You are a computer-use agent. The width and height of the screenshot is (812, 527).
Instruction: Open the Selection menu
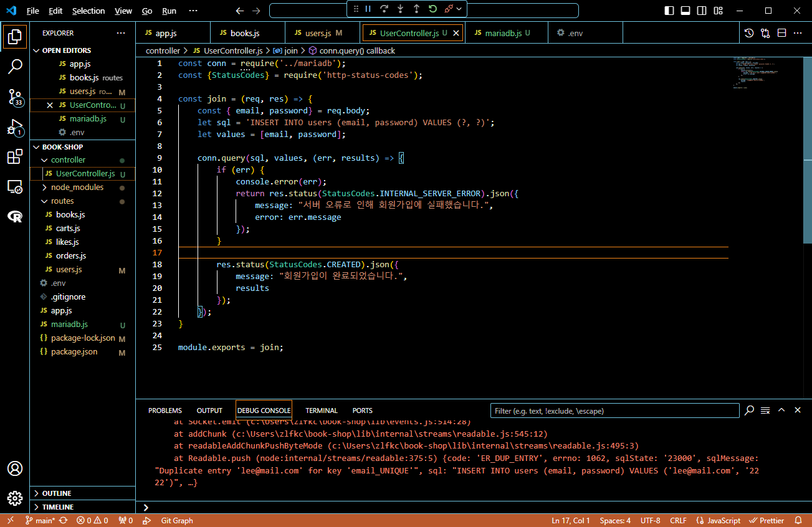click(88, 11)
